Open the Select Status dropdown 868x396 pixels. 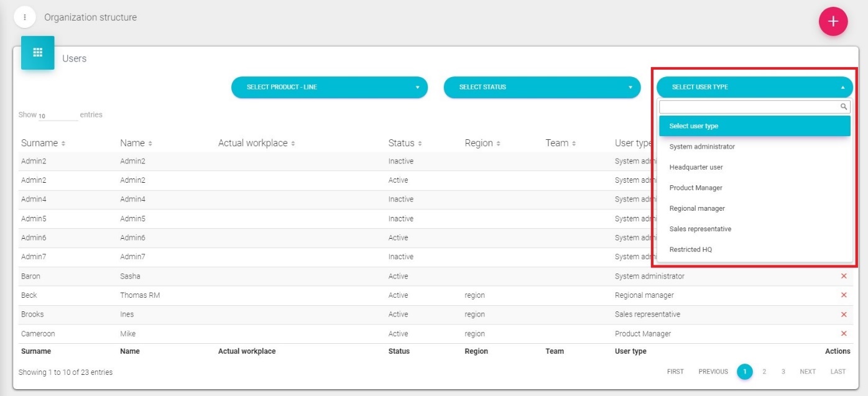[x=542, y=87]
